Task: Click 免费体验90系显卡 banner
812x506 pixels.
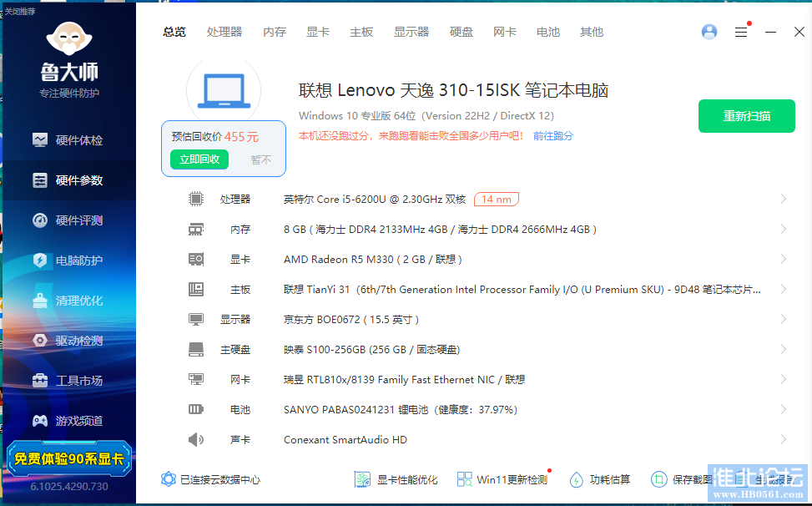Action: (x=68, y=460)
